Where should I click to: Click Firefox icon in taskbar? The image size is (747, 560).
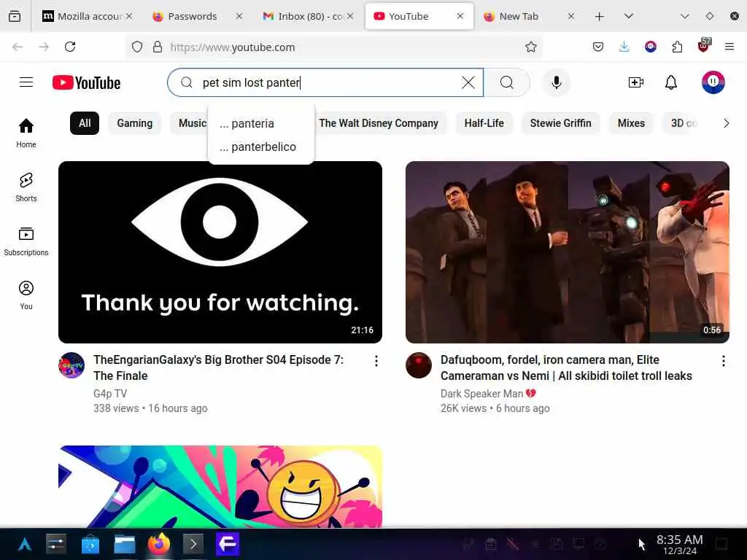click(x=158, y=544)
